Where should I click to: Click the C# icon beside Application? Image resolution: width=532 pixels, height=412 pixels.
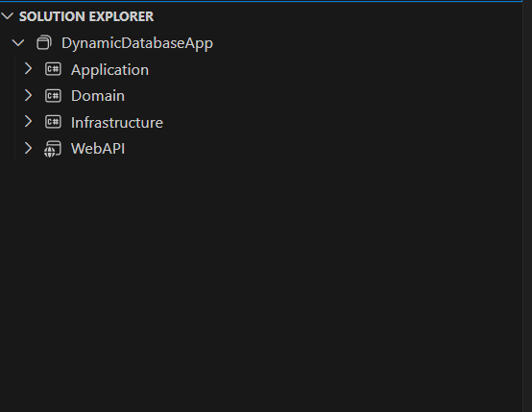53,69
